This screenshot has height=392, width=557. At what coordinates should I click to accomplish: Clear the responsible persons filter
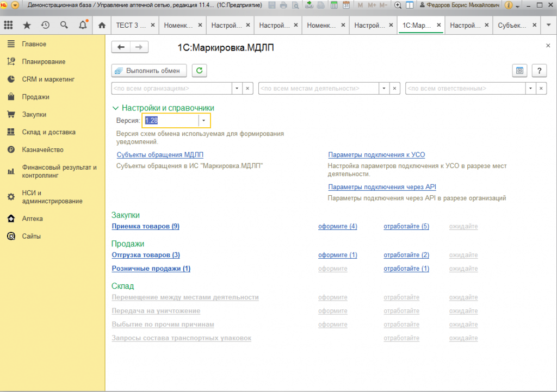[x=541, y=89]
